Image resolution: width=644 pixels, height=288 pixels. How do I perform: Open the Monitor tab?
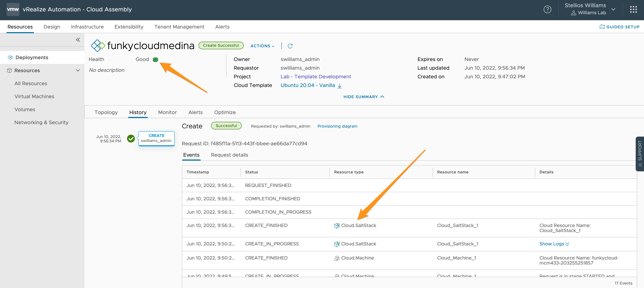coord(167,112)
